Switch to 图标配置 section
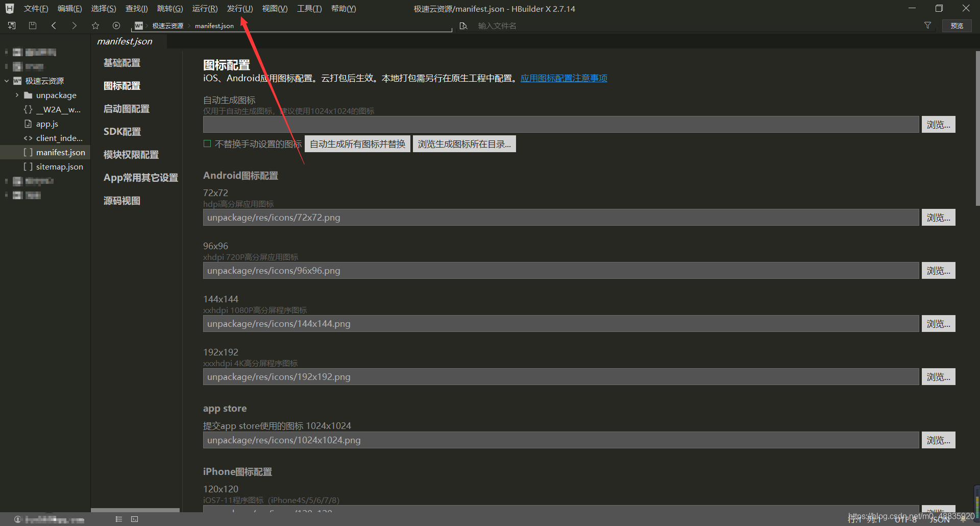 tap(122, 86)
